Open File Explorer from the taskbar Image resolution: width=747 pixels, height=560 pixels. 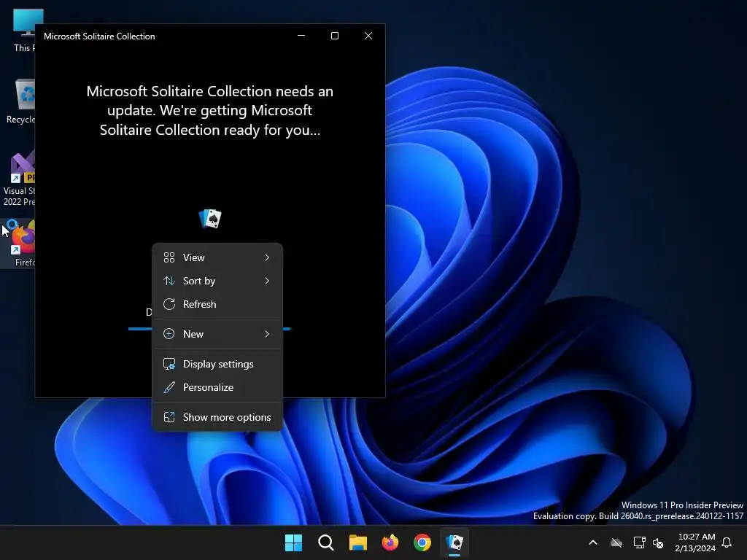357,542
